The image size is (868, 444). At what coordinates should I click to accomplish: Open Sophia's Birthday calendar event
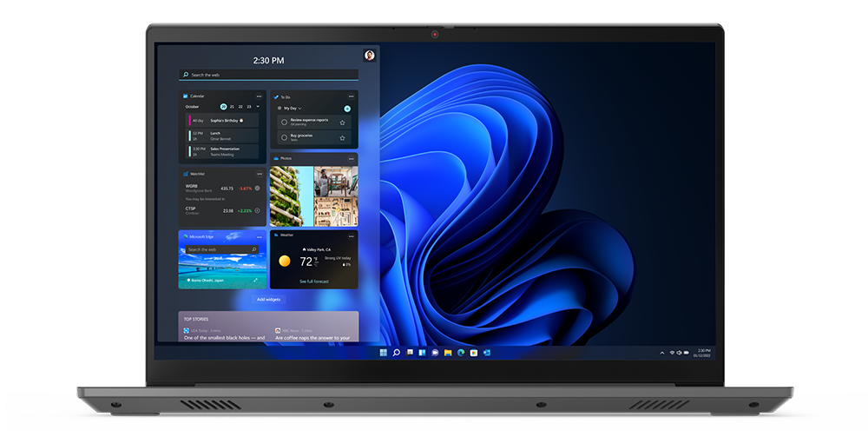[223, 120]
